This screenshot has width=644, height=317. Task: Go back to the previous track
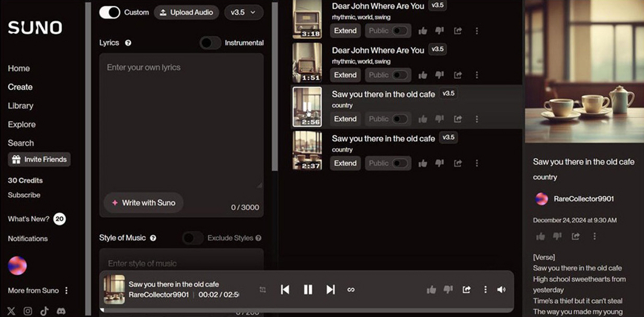(285, 289)
